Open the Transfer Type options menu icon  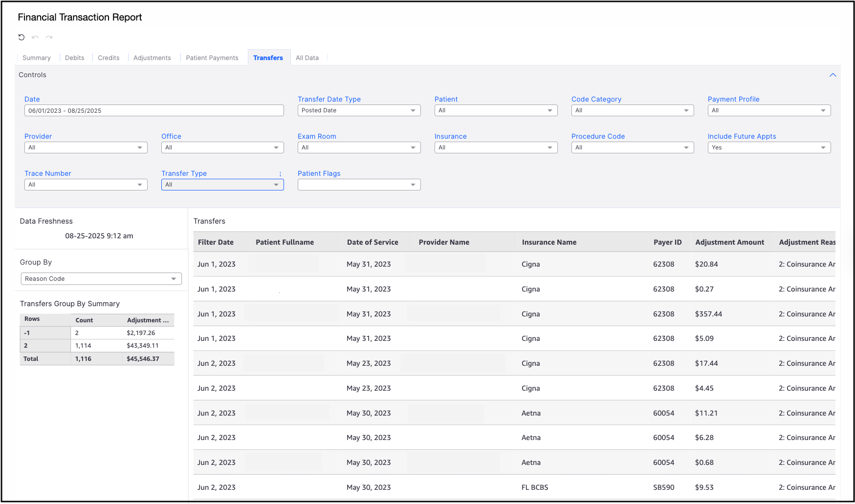(x=280, y=174)
